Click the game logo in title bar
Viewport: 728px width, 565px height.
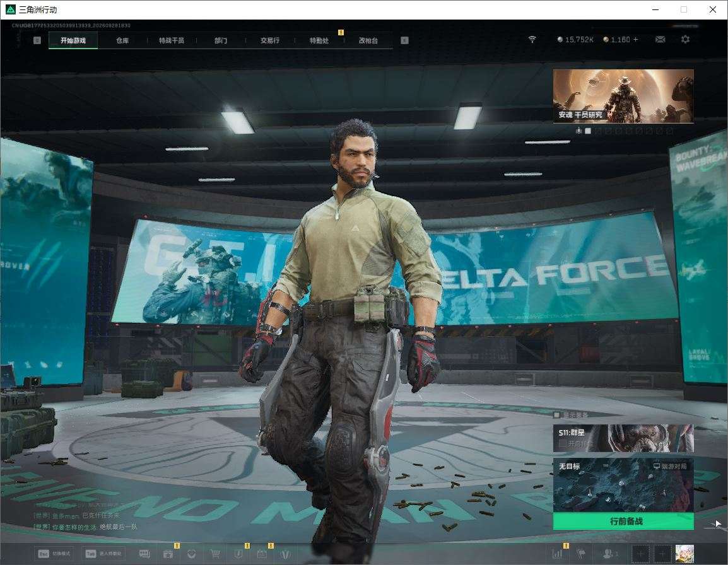[10, 9]
